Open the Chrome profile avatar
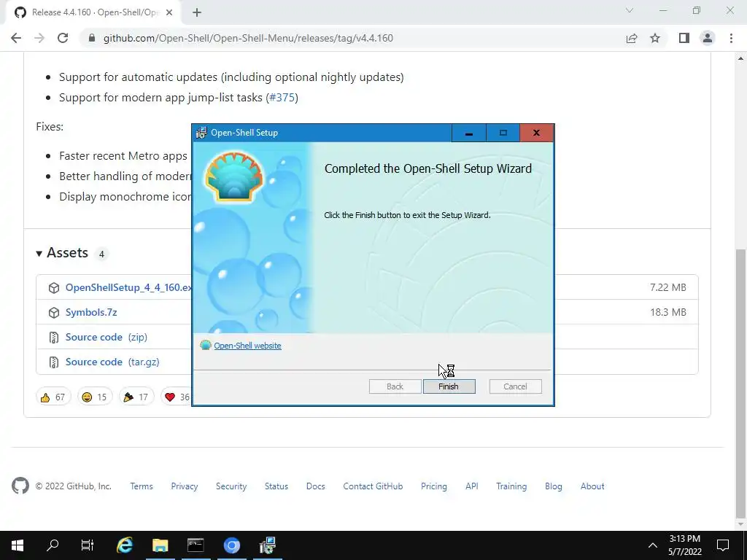This screenshot has width=747, height=560. click(x=708, y=38)
